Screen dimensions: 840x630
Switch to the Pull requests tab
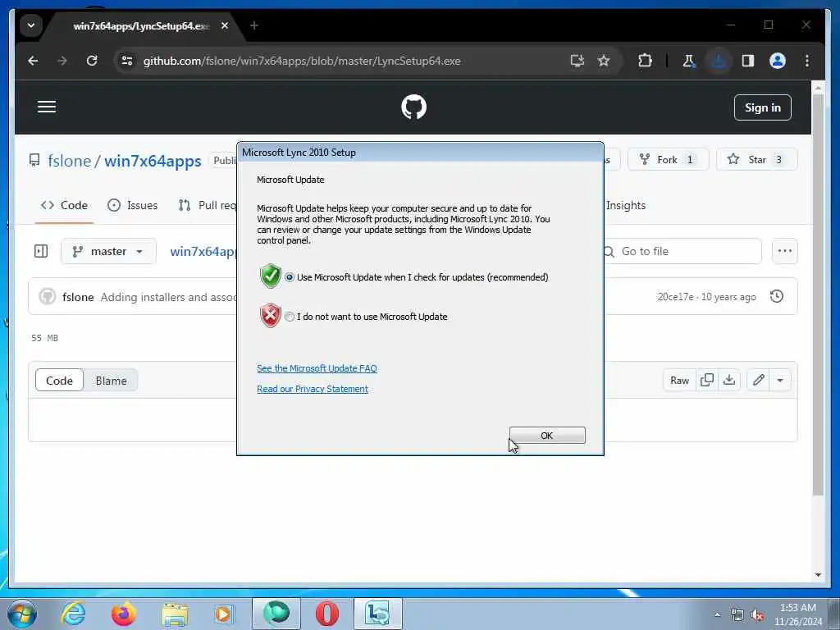point(207,205)
